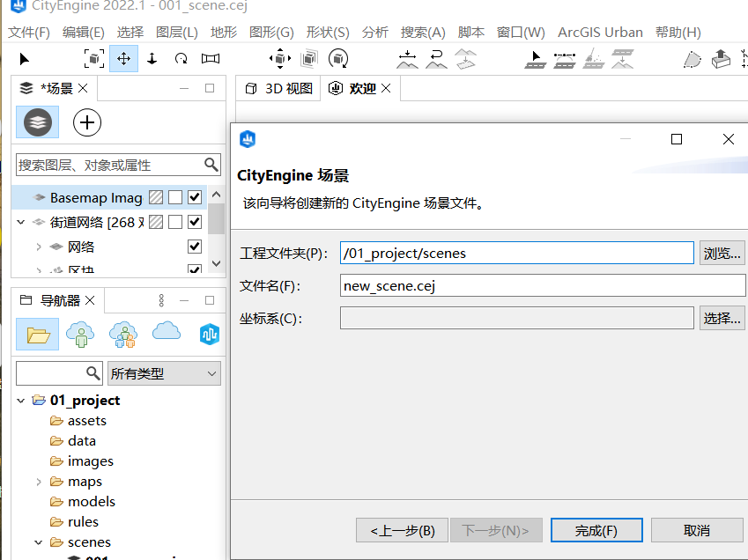This screenshot has width=748, height=560.
Task: Click 浏览 to choose project folder
Action: 722,253
